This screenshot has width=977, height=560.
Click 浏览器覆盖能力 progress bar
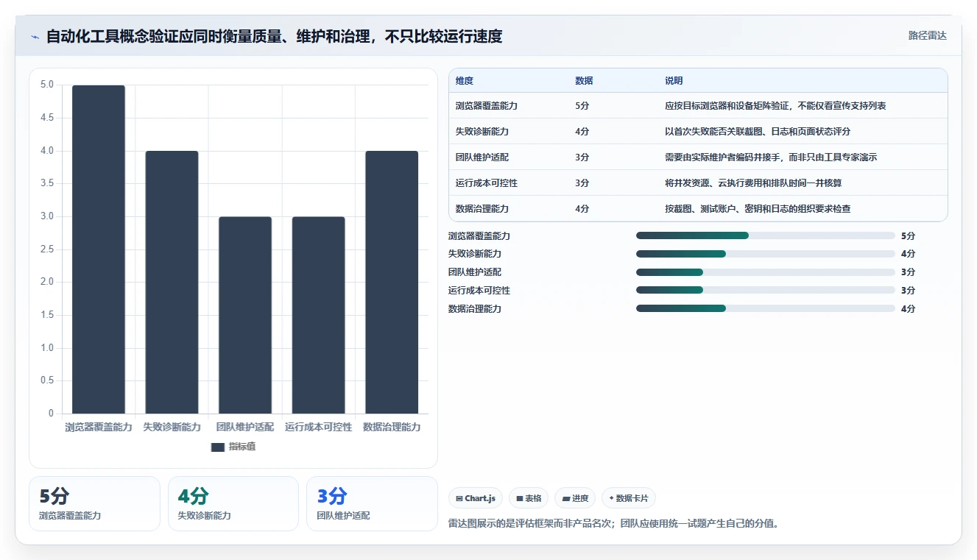click(x=765, y=235)
